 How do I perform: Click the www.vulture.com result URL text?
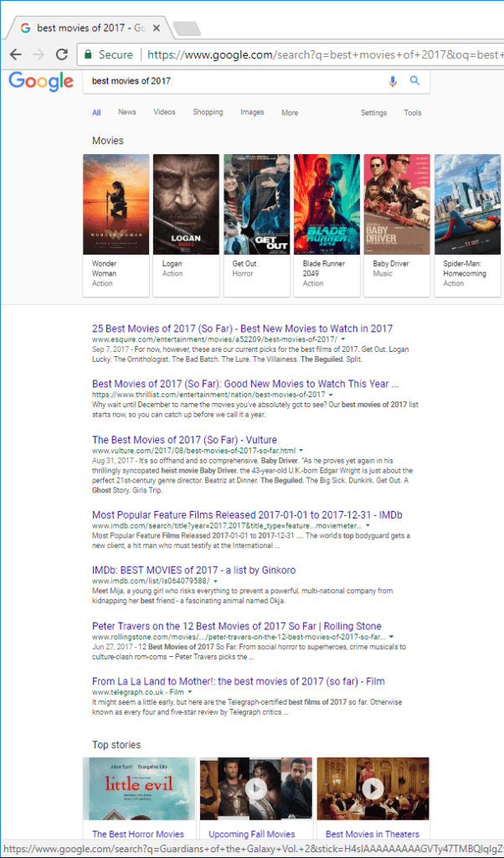point(193,451)
